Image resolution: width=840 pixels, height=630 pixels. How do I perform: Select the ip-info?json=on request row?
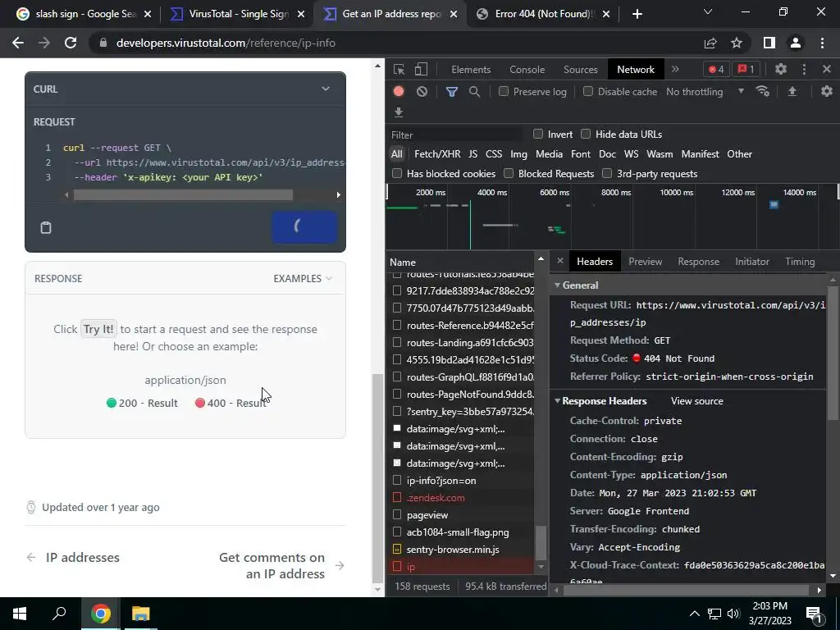point(460,481)
